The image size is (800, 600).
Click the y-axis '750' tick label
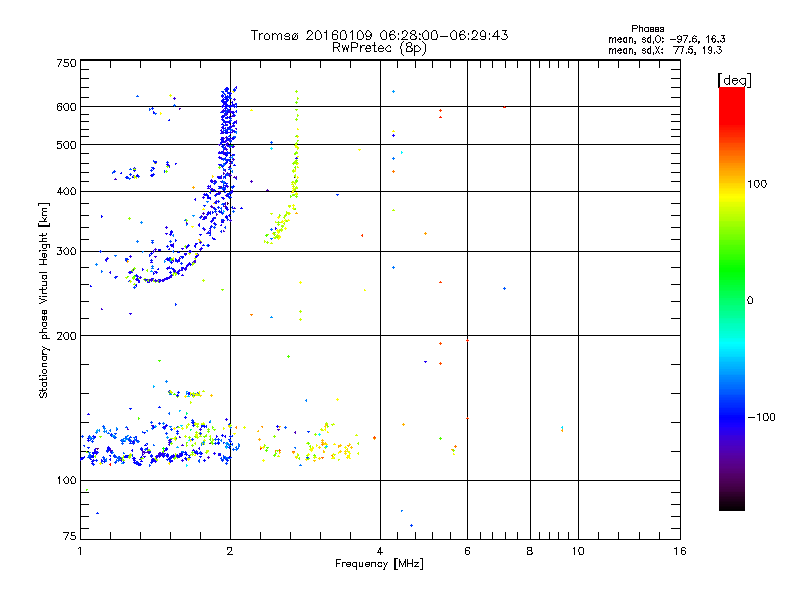coord(66,63)
